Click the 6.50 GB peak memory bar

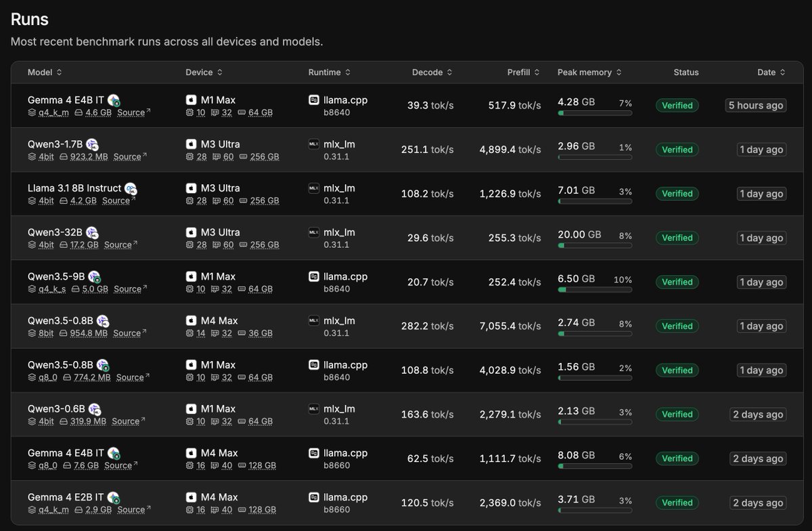(595, 289)
